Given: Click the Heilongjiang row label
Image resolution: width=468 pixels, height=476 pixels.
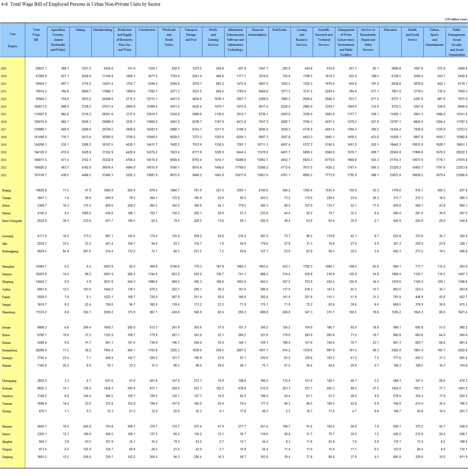Looking at the screenshot, I should [10, 251].
